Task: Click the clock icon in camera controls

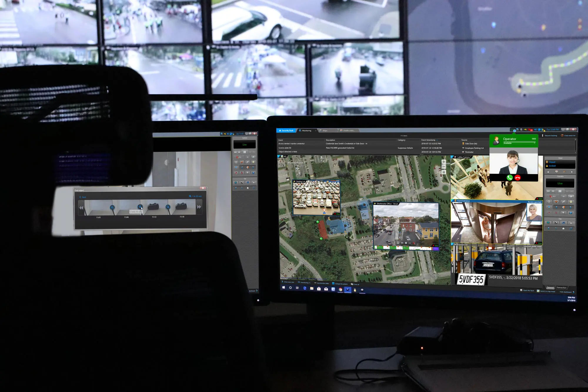Action: pyautogui.click(x=549, y=202)
